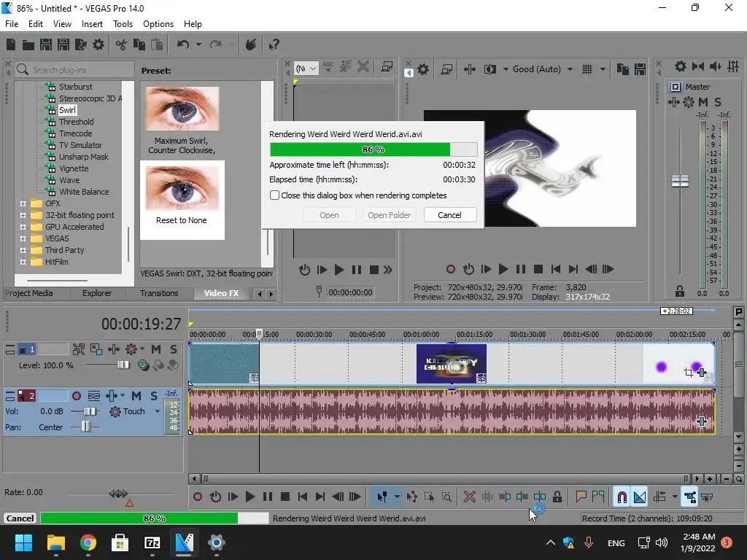Viewport: 747px width, 560px height.
Task: Click the Undo arrow icon
Action: coord(183,44)
